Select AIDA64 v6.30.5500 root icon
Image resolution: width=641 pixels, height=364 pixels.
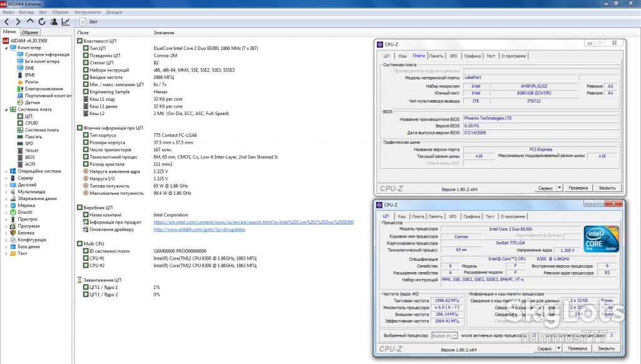(6, 41)
